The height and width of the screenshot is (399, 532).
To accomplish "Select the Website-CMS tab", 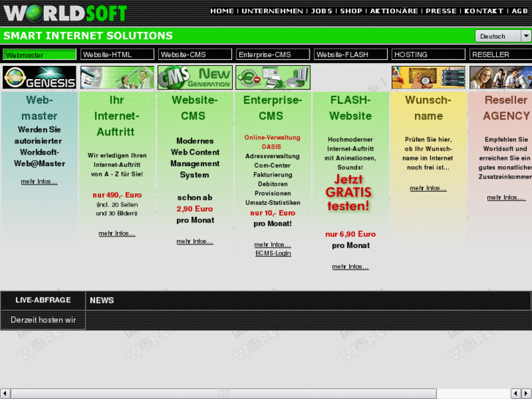I will pyautogui.click(x=195, y=54).
